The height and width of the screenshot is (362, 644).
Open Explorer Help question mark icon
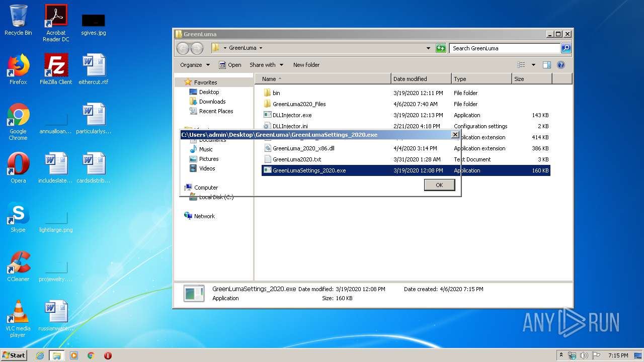(561, 65)
